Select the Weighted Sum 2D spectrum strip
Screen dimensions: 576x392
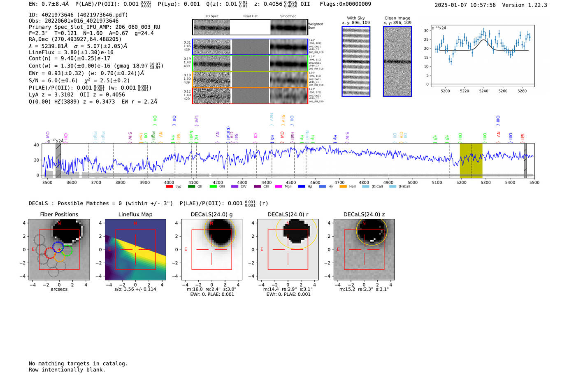pyautogui.click(x=250, y=28)
